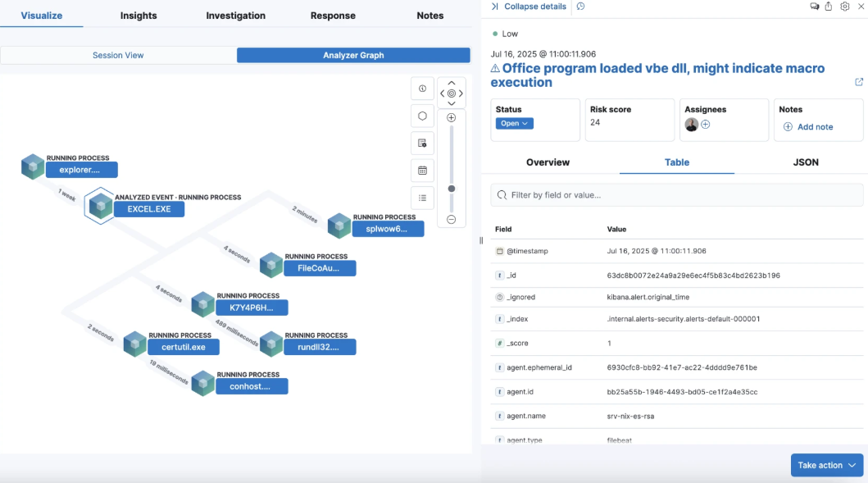Open the Take action dropdown
This screenshot has width=868, height=483.
(826, 465)
